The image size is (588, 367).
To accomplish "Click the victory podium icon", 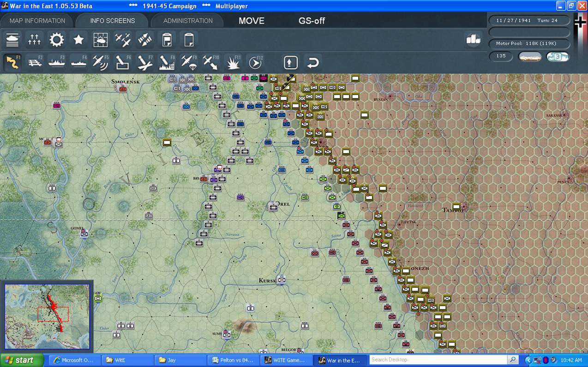I will [474, 40].
